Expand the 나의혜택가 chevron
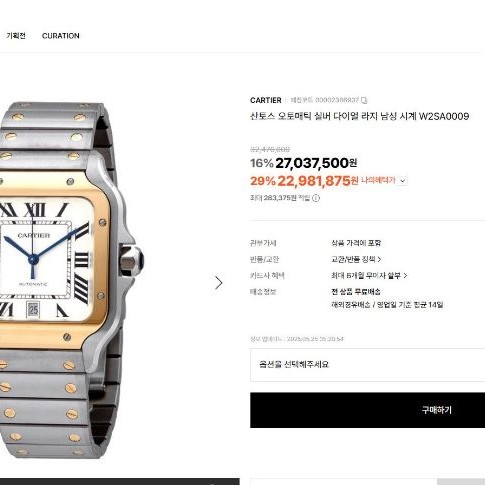Image resolution: width=485 pixels, height=485 pixels. click(403, 181)
